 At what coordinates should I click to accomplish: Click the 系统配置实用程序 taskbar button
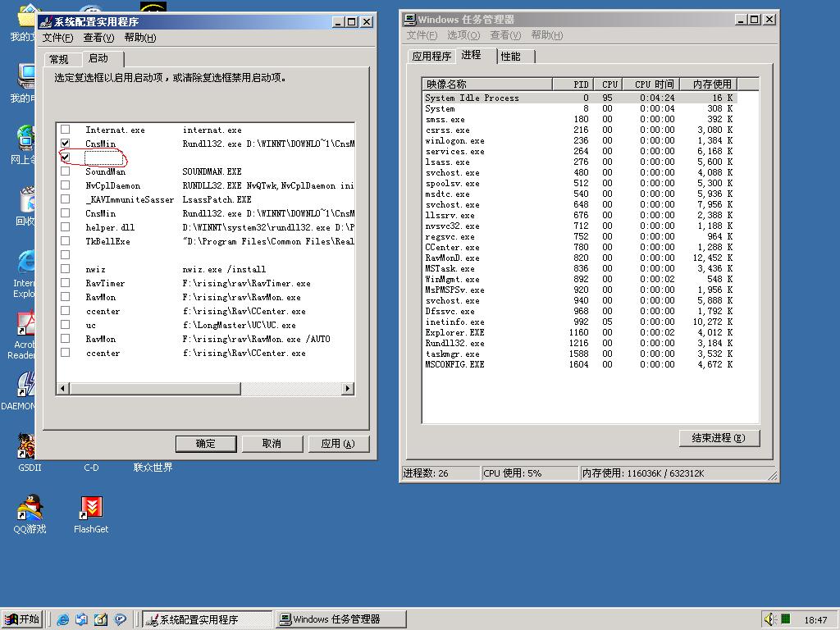(208, 619)
